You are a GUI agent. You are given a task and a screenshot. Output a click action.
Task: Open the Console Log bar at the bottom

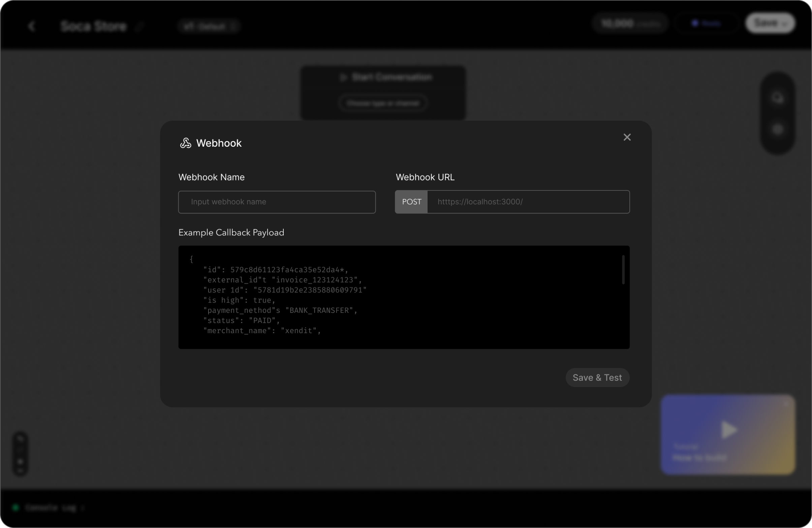click(51, 508)
